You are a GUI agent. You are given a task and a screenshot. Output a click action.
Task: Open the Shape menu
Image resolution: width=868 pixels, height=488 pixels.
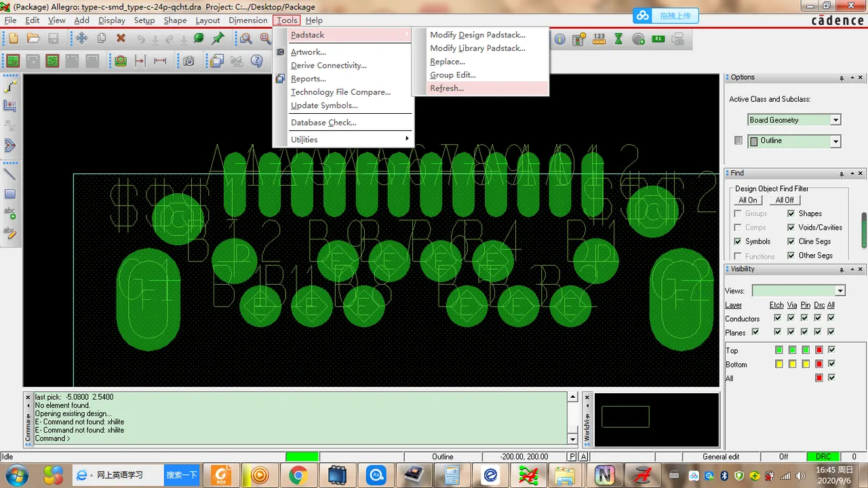point(175,20)
